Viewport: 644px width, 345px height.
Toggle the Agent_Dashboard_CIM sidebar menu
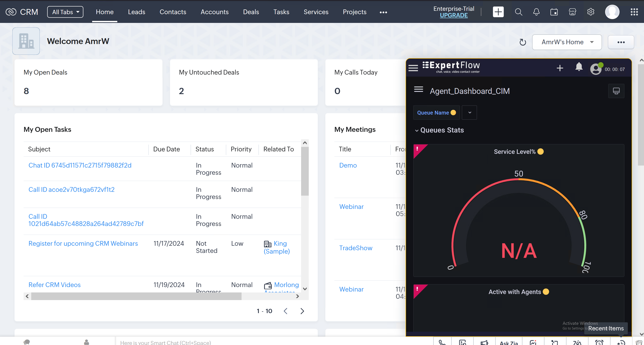point(418,89)
